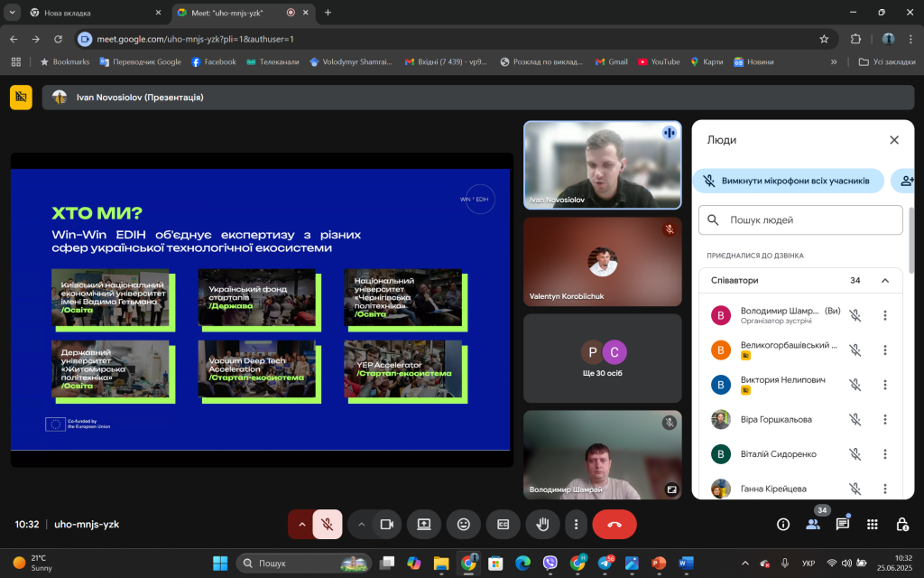This screenshot has height=578, width=924.
Task: Turn on closed captions
Action: pyautogui.click(x=504, y=525)
